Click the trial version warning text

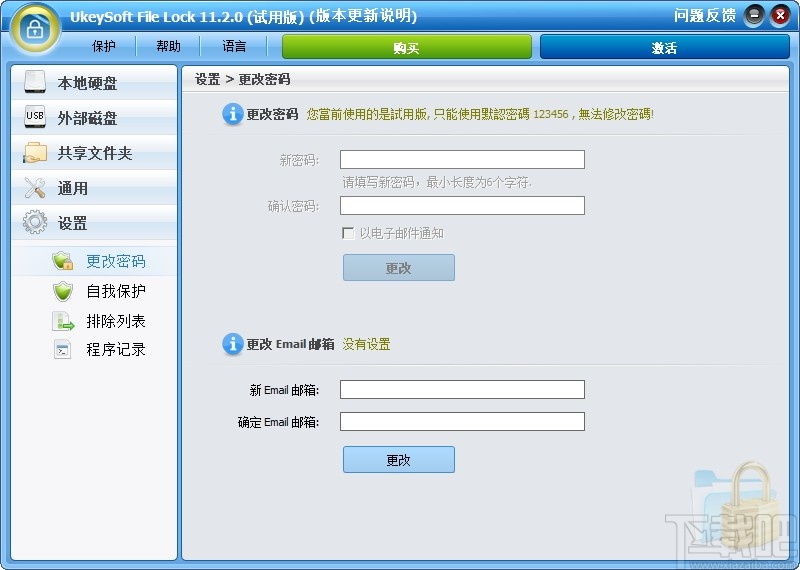480,114
